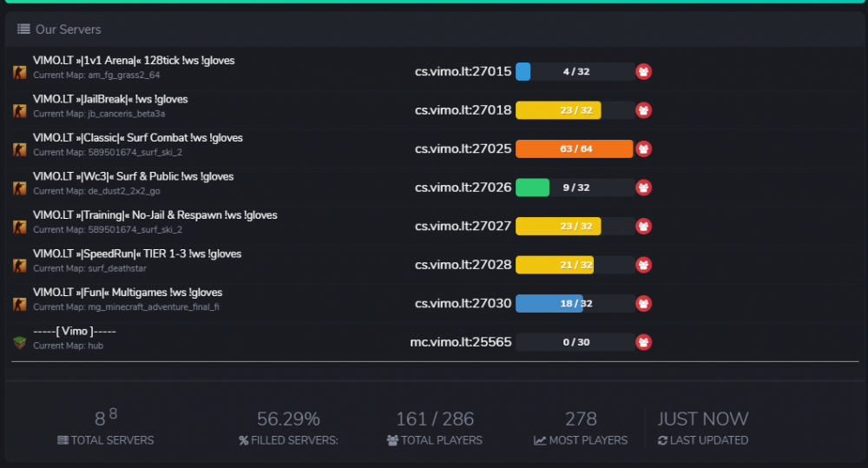
Task: Click address cs.vimo.lt:27026
Action: click(x=464, y=188)
